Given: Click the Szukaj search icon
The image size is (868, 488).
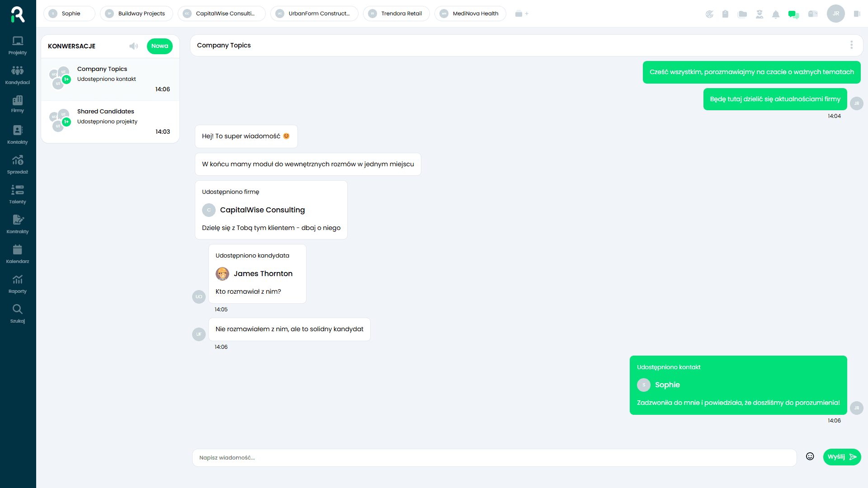Looking at the screenshot, I should click(18, 314).
